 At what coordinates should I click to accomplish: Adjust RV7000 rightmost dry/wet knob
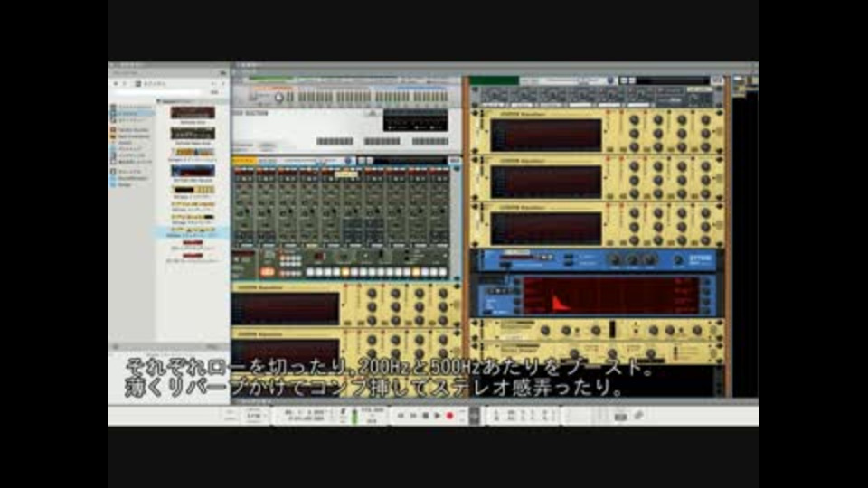[x=678, y=259]
